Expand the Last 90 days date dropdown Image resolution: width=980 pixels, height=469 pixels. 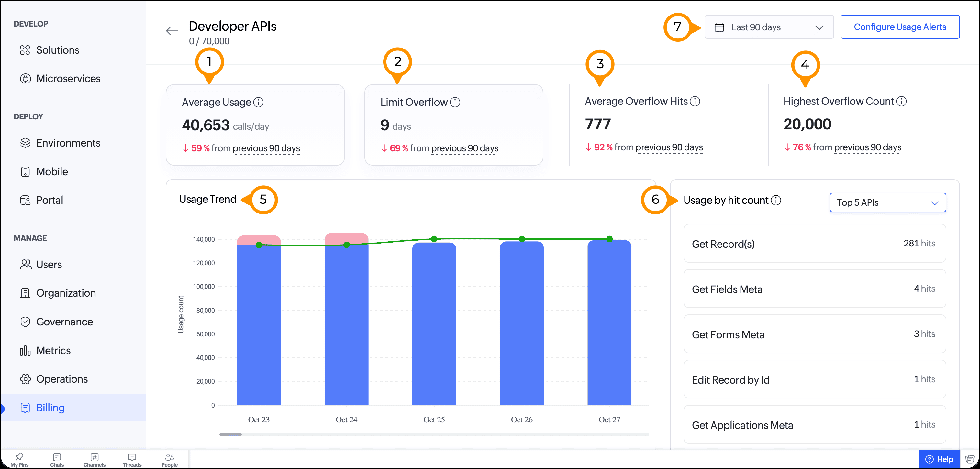(769, 27)
